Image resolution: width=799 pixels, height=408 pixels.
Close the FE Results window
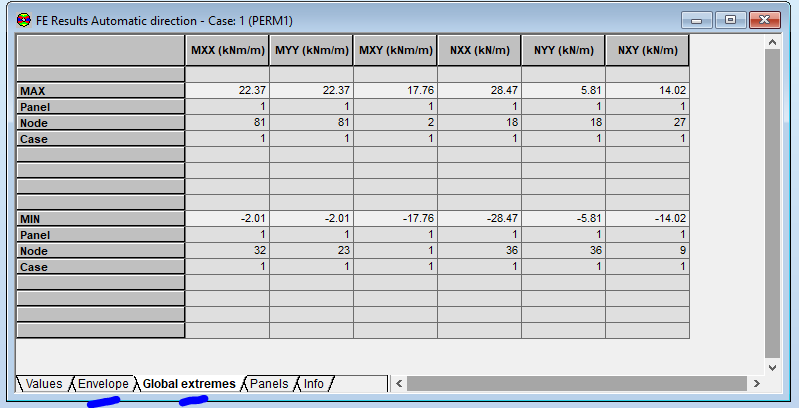coord(764,20)
